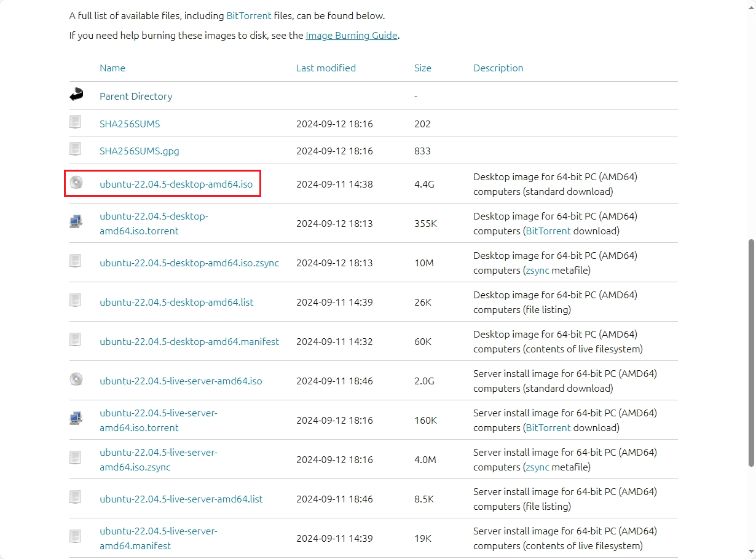Download the SHA256SUMS file
The width and height of the screenshot is (756, 559).
[x=130, y=124]
